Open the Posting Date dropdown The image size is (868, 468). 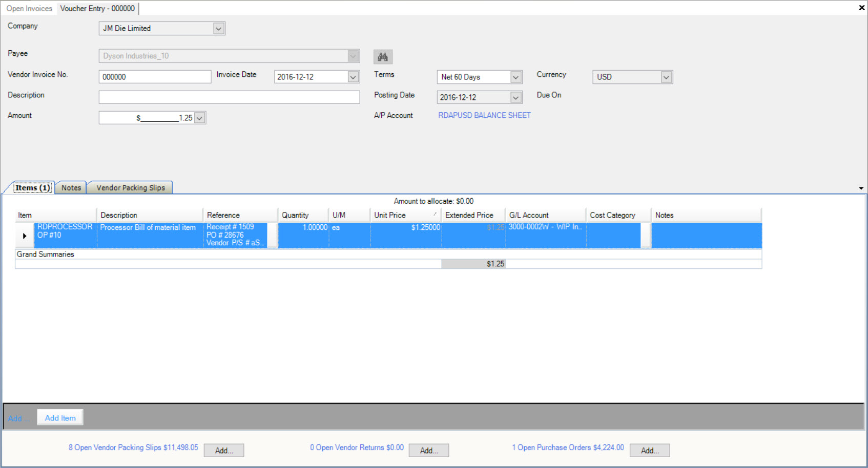(x=516, y=97)
